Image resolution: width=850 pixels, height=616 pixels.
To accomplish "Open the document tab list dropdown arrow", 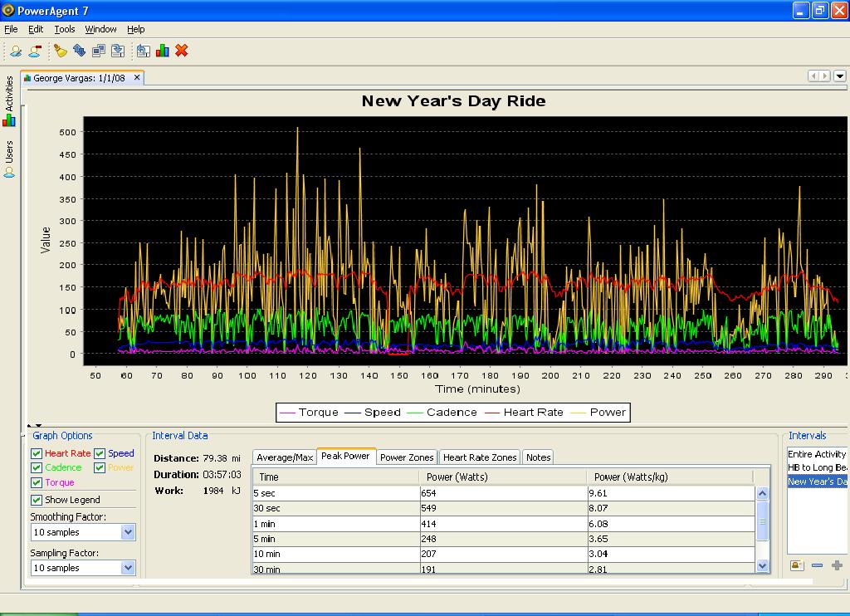I will click(840, 76).
